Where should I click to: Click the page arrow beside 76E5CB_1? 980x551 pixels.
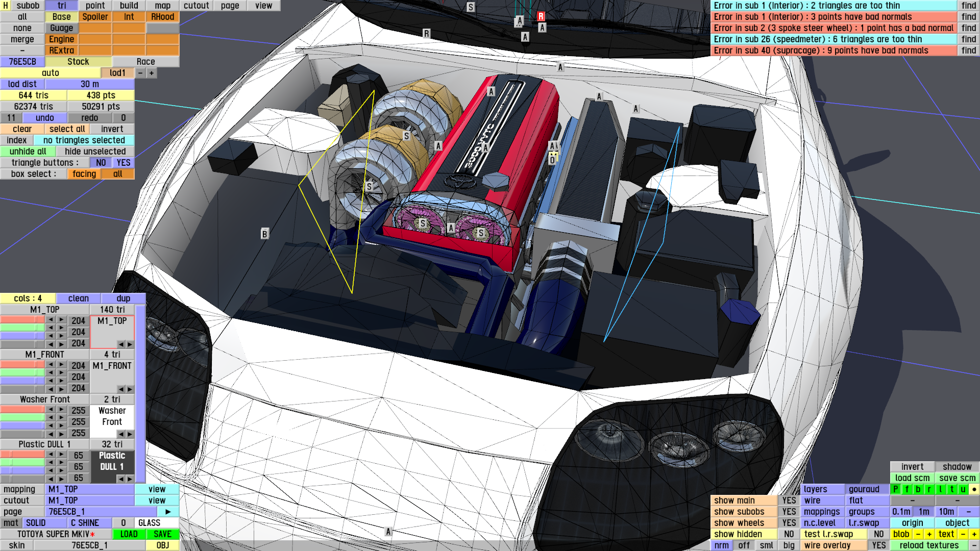168,511
